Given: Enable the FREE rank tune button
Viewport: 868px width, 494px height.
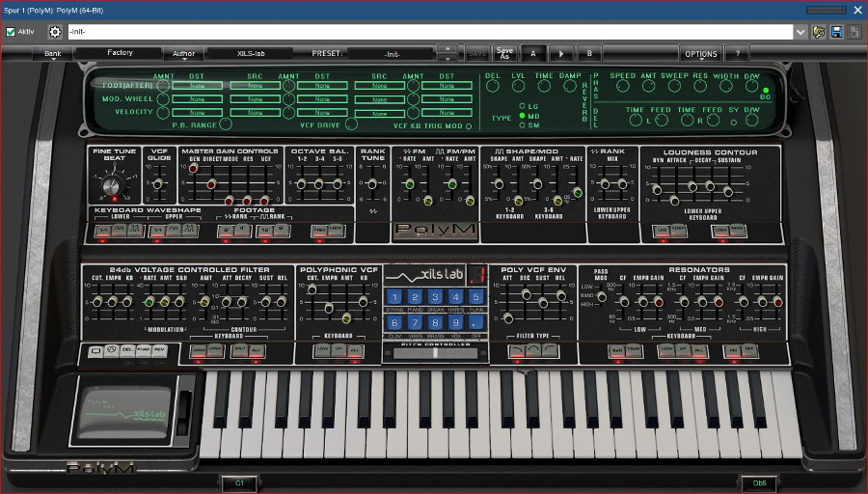Looking at the screenshot, I should (319, 231).
